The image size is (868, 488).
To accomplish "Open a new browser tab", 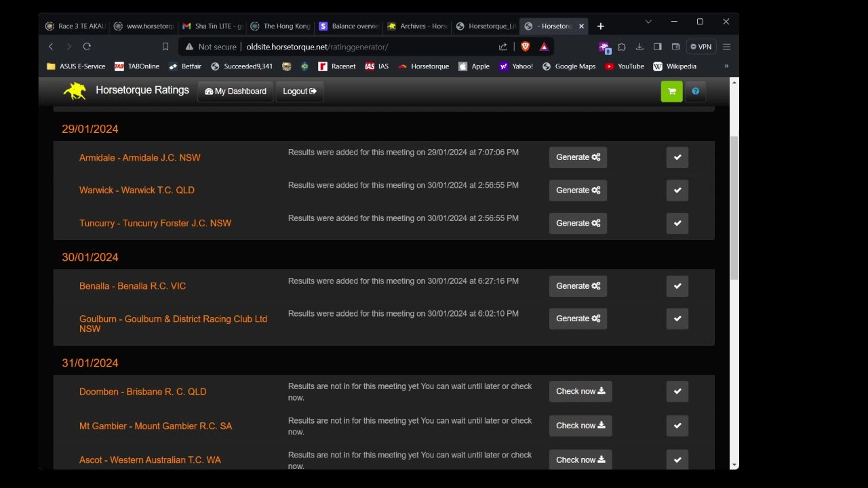I will [x=600, y=26].
